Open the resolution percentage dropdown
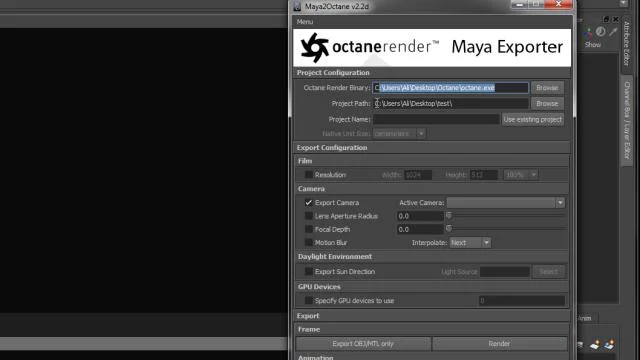Viewport: 640px width, 360px height. (520, 175)
